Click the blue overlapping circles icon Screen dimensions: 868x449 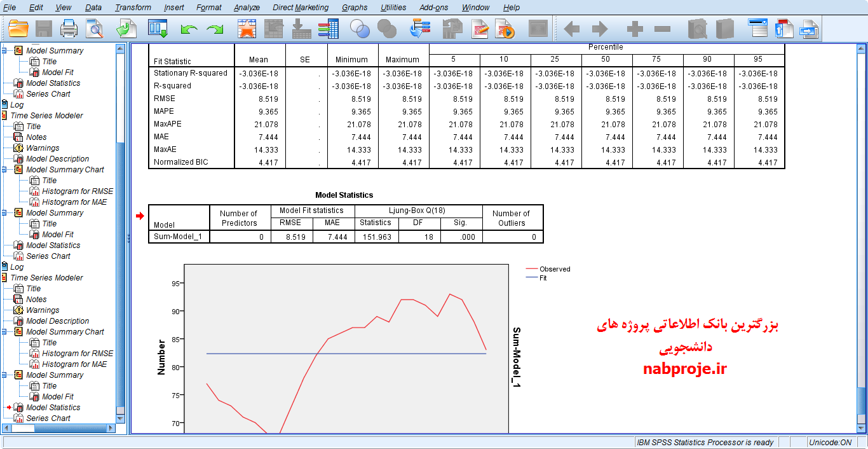[360, 29]
